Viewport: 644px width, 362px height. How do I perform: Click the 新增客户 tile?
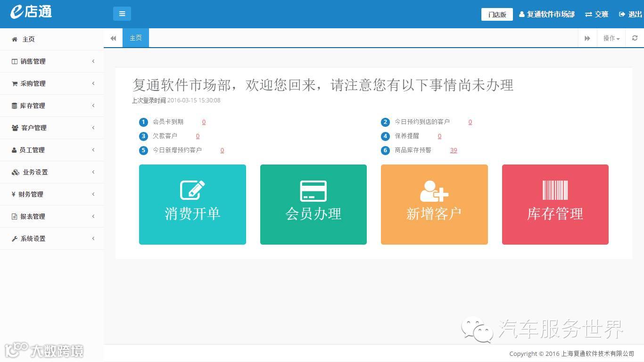(x=434, y=205)
